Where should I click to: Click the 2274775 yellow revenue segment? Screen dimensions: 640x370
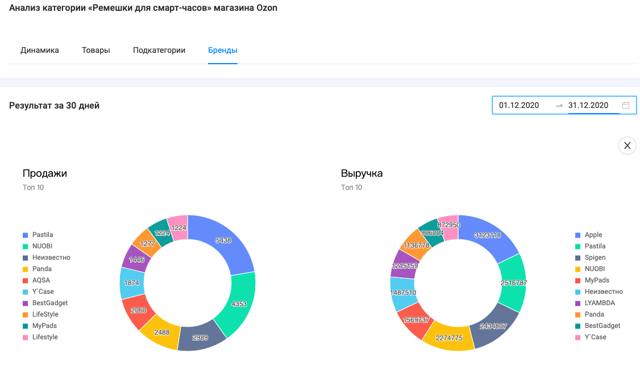tap(449, 338)
